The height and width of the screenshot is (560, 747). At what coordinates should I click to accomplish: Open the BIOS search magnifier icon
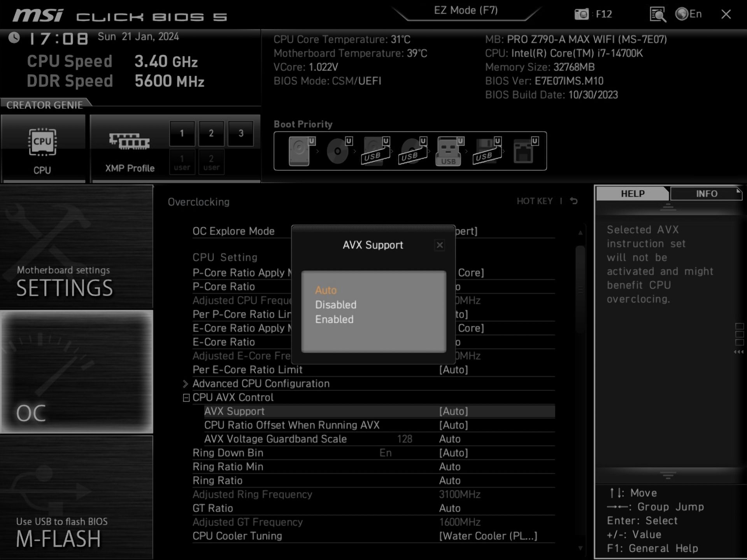tap(658, 15)
